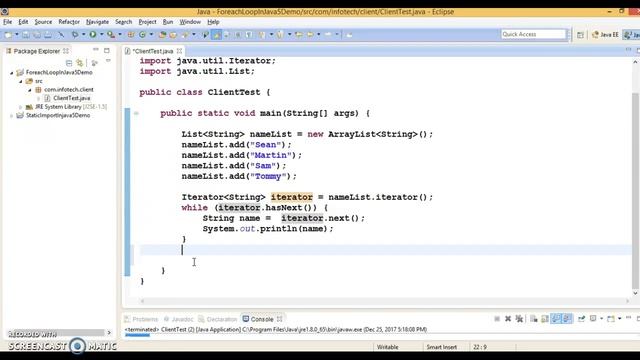Open the Source menu
Screen dimensions: 640x360
pyautogui.click(x=43, y=22)
